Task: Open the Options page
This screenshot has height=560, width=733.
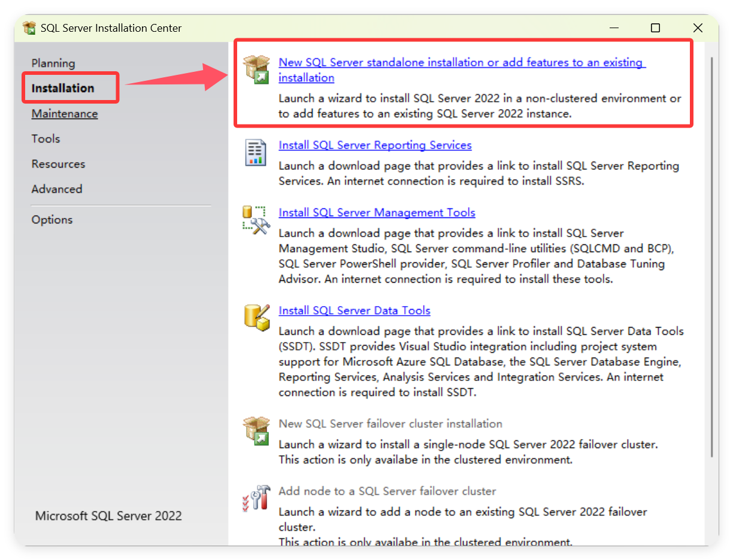Action: [x=52, y=219]
